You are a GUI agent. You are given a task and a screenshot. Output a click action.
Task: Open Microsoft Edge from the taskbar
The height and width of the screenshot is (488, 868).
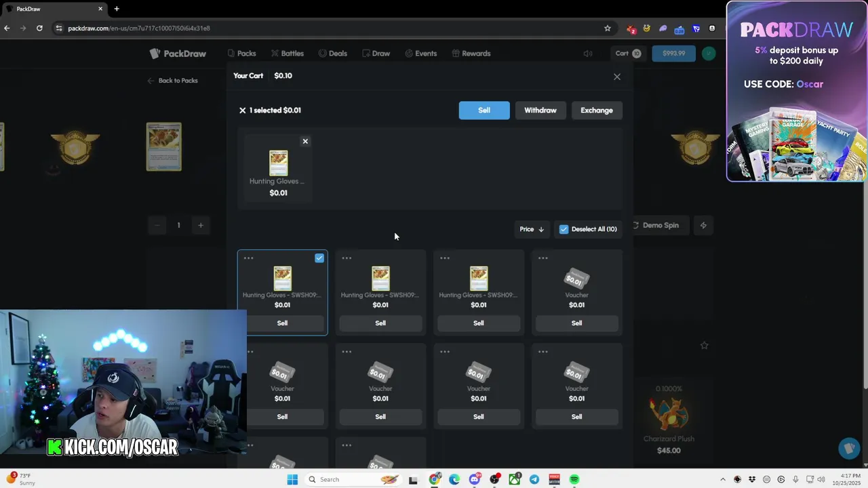pyautogui.click(x=454, y=479)
